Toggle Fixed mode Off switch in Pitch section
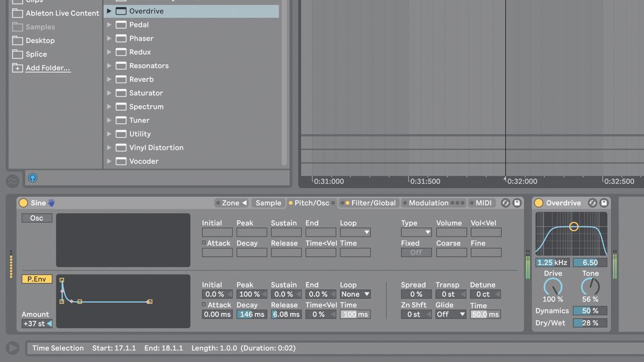Viewport: 644px width, 362px height. pyautogui.click(x=416, y=252)
